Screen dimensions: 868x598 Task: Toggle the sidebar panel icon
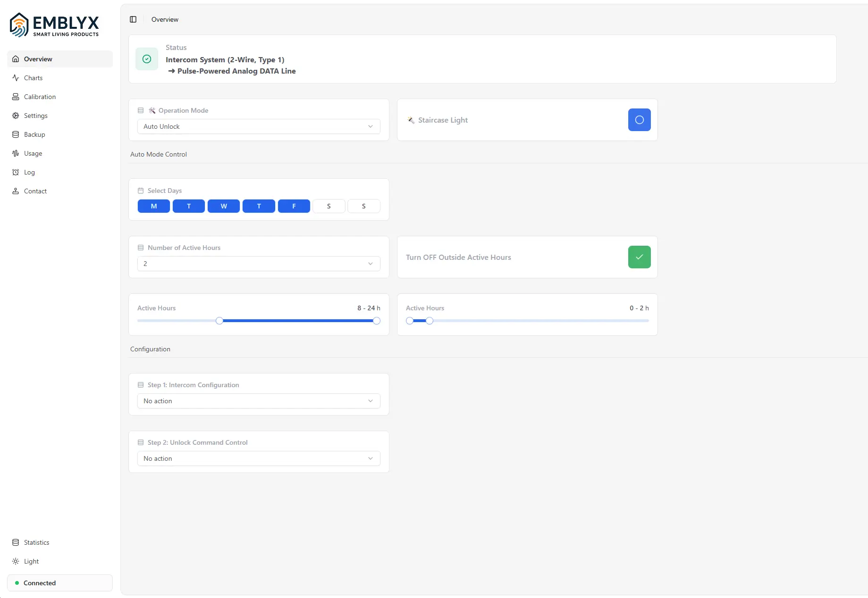[x=133, y=19]
